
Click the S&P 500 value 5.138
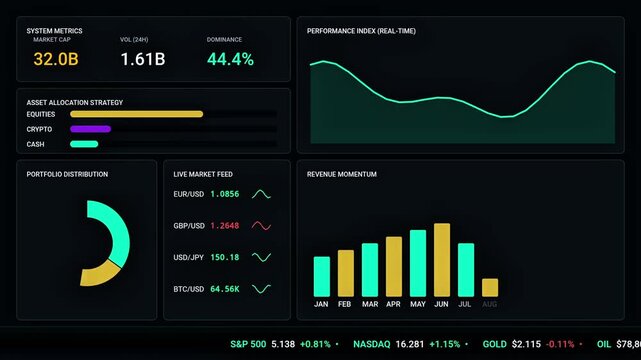point(283,344)
